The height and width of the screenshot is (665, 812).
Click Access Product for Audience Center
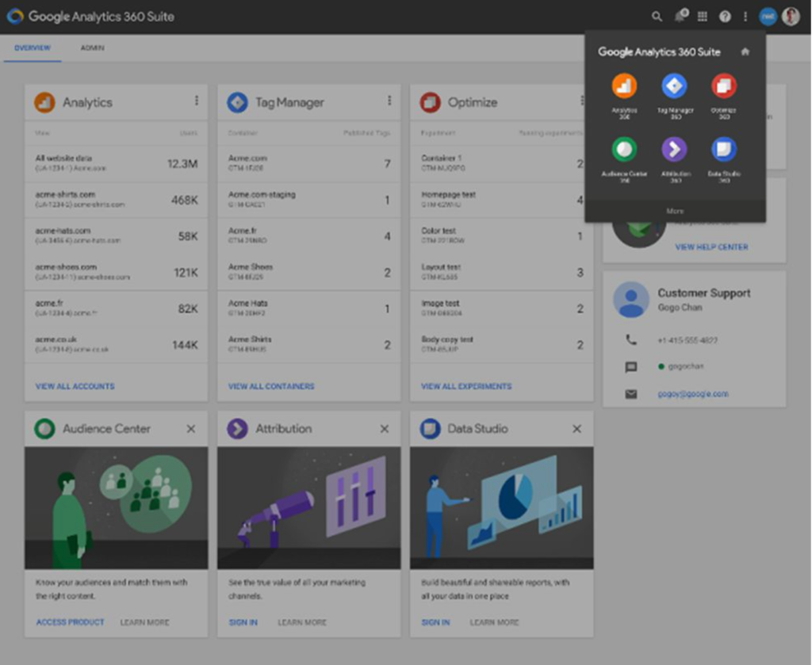(x=70, y=622)
